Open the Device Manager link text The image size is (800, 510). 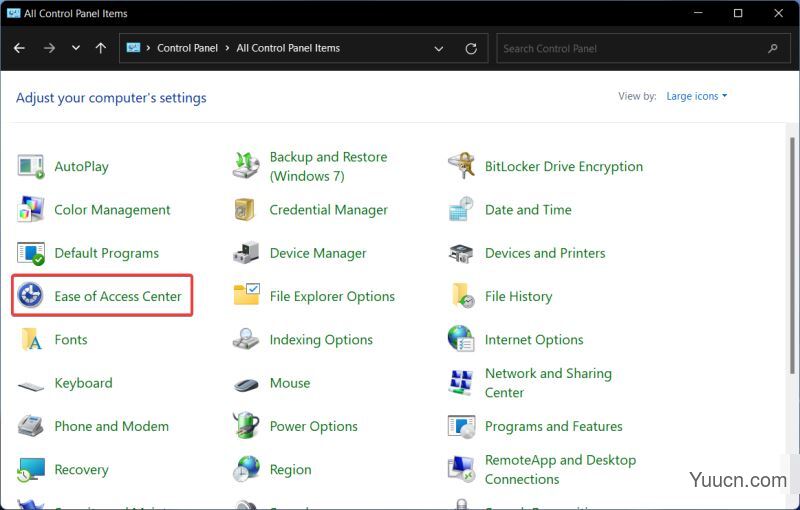[x=318, y=253]
